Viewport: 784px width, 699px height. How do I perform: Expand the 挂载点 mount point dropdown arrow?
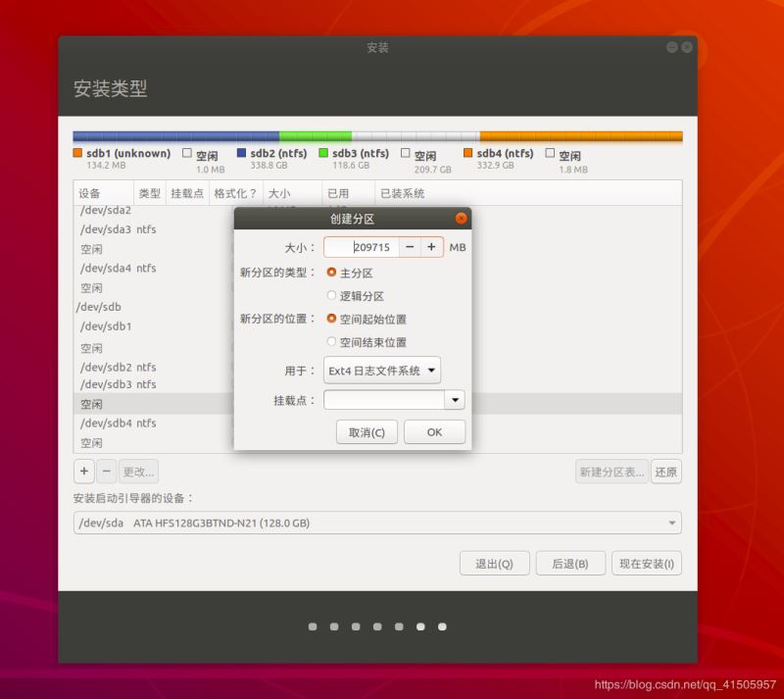click(454, 400)
